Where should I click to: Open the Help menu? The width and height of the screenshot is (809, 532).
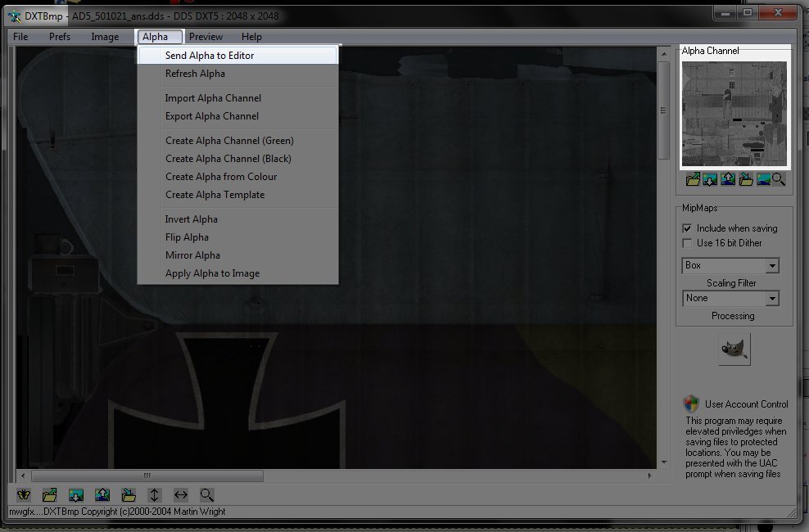tap(251, 37)
